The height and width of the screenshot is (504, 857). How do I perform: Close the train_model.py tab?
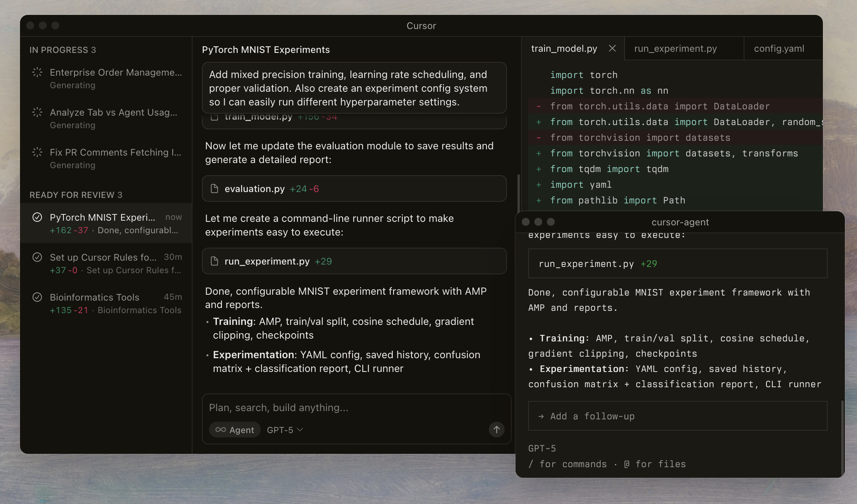[612, 48]
